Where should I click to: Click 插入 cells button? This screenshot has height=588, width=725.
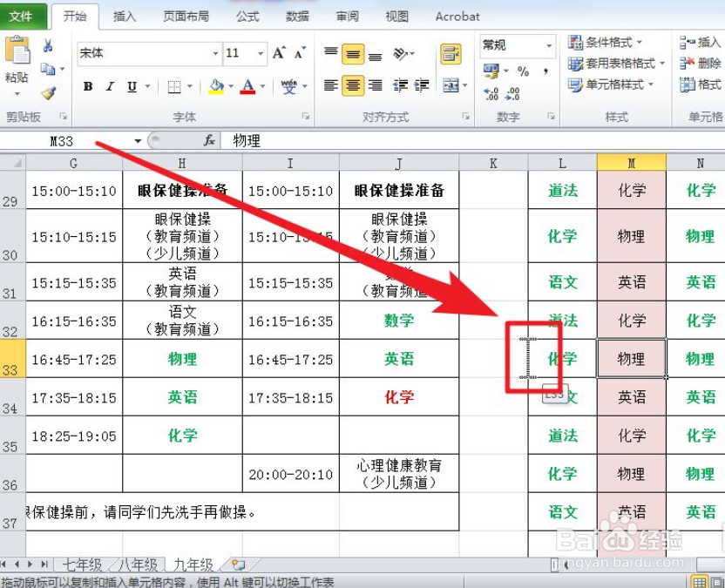coord(701,43)
